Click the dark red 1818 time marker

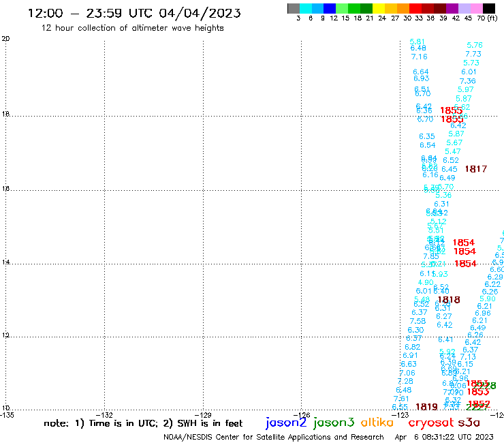449,300
